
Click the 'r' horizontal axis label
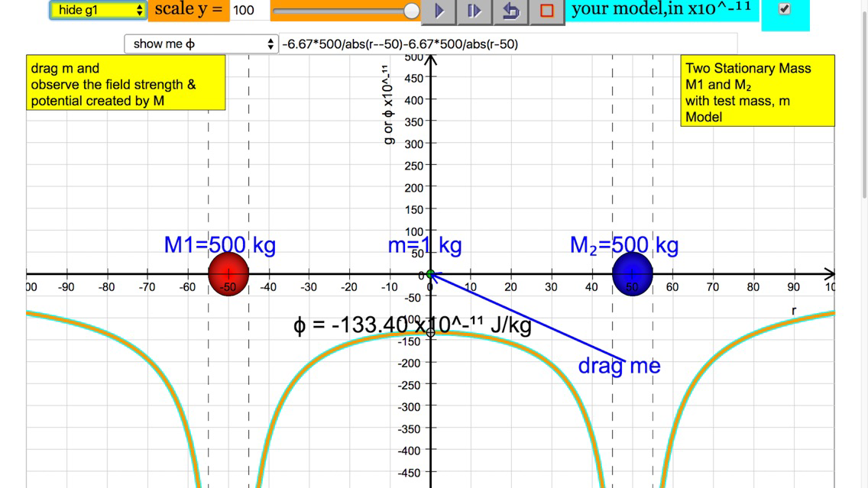(x=794, y=311)
